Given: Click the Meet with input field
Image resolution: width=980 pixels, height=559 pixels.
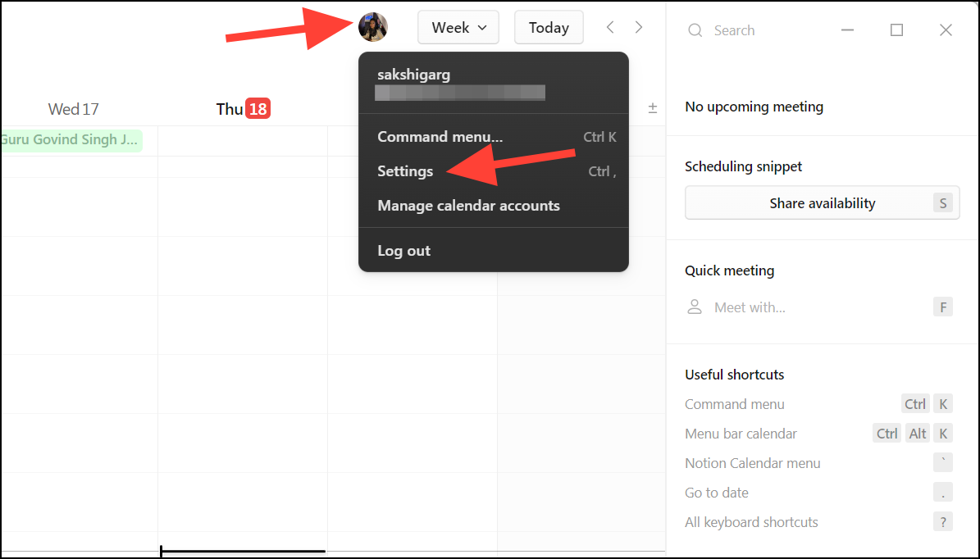Looking at the screenshot, I should coord(818,307).
